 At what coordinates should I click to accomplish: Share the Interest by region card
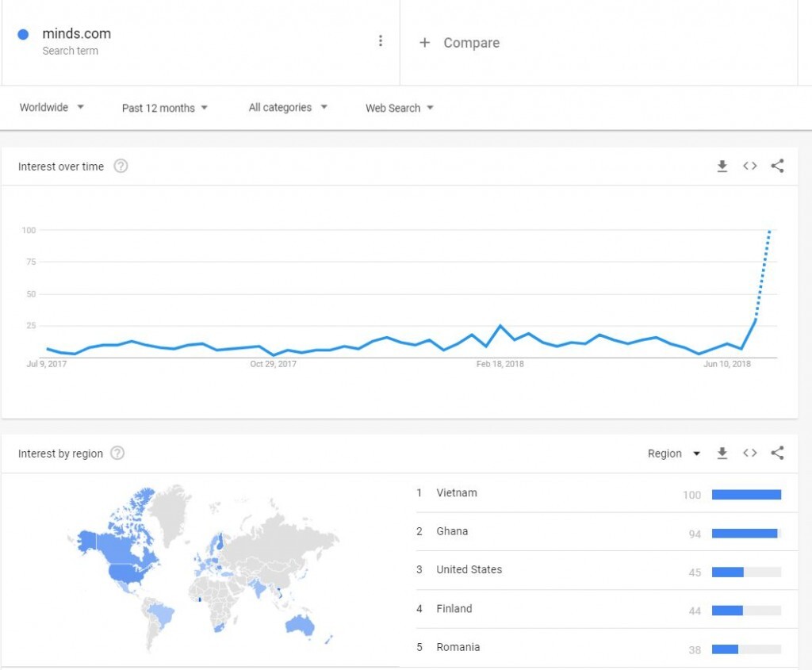(x=777, y=453)
